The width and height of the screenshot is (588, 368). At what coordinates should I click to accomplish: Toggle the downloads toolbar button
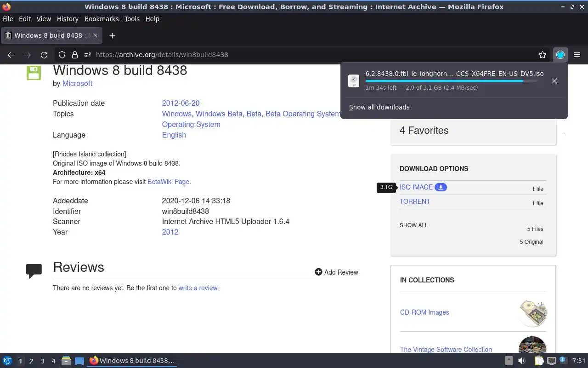(560, 55)
